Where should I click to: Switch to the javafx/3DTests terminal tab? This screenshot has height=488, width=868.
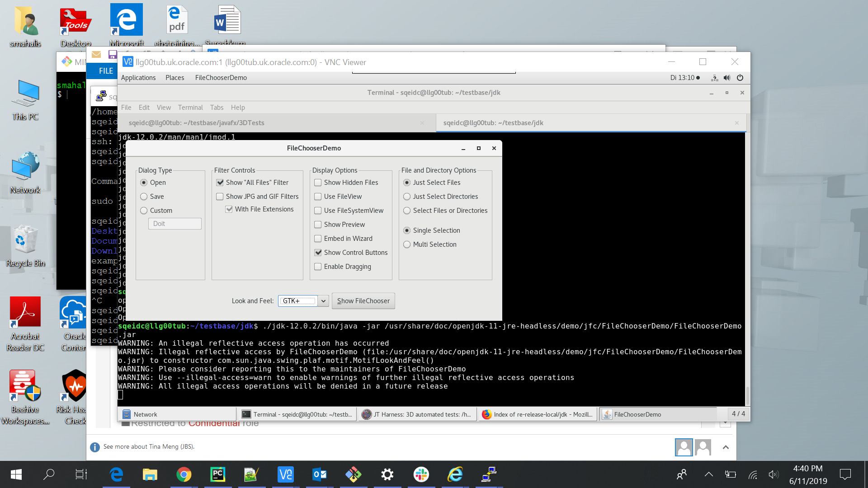coord(196,123)
